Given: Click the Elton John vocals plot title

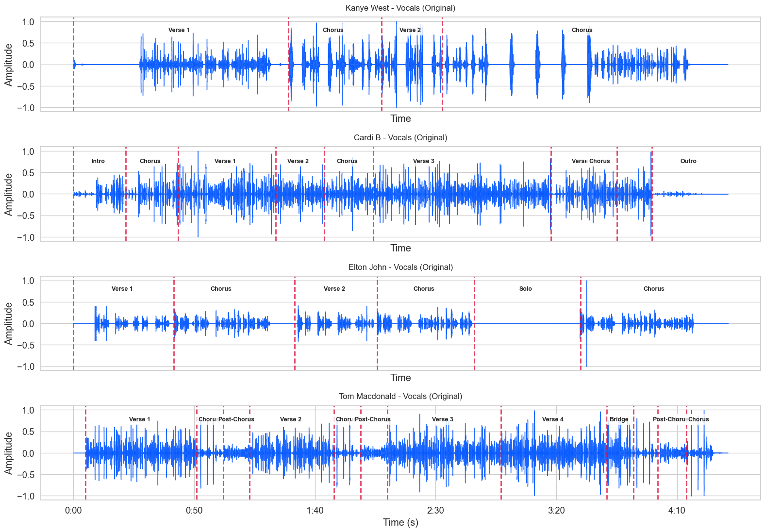Looking at the screenshot, I should [x=400, y=267].
